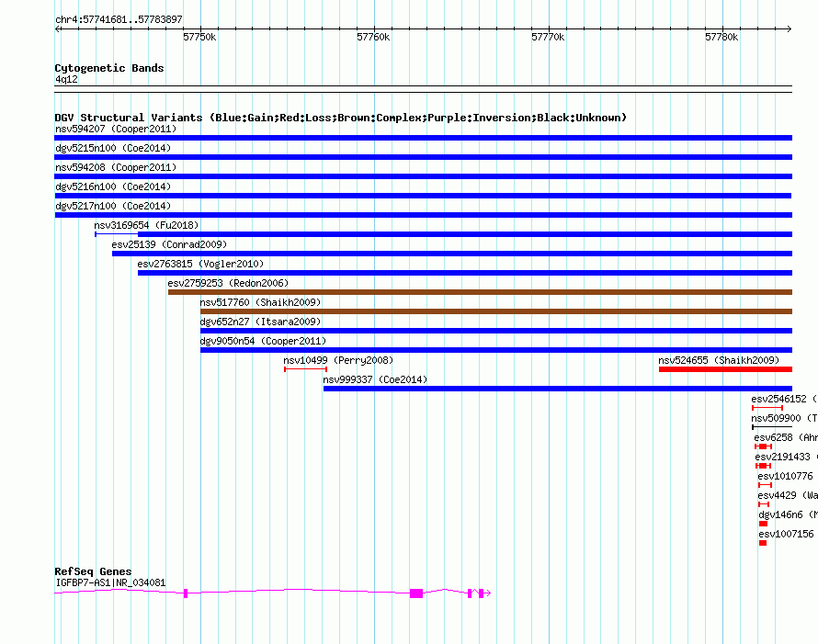Open the nsv3169654 (Fu2018) label
The image size is (818, 644).
point(146,225)
